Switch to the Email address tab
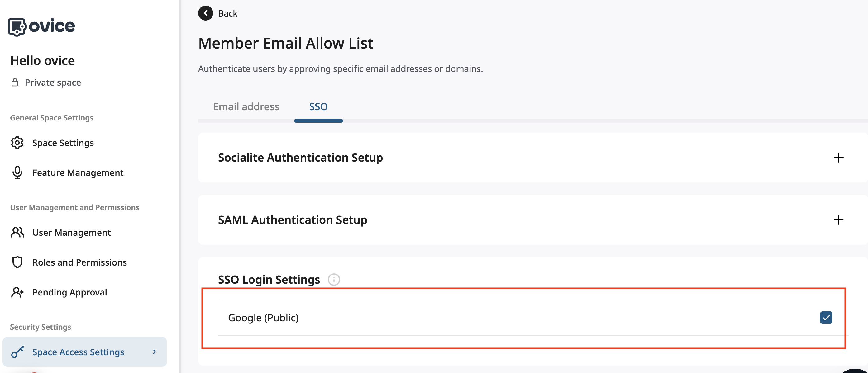868x373 pixels. (246, 107)
